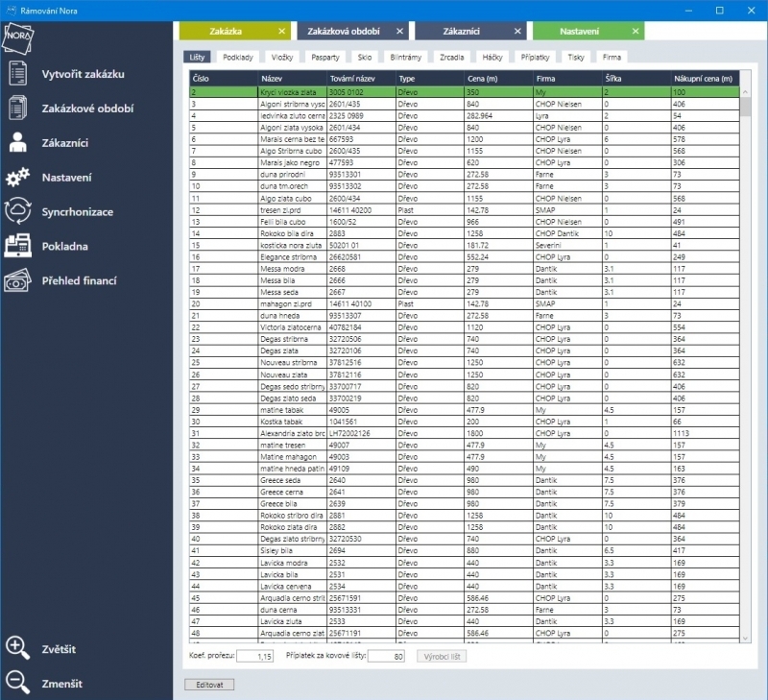This screenshot has width=768, height=700.
Task: Open the Pasparty sub-tab
Action: tap(325, 58)
